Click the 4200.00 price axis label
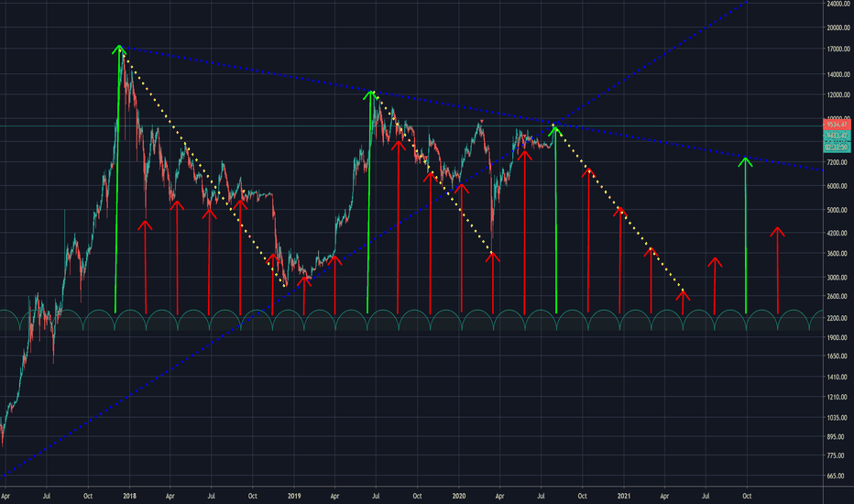 pyautogui.click(x=839, y=233)
